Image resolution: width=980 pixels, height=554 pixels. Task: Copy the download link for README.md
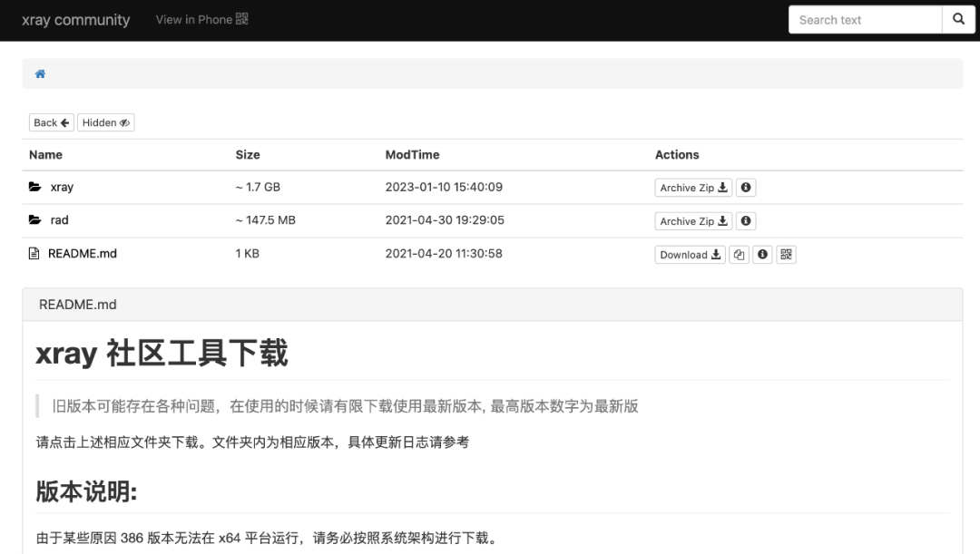(739, 255)
